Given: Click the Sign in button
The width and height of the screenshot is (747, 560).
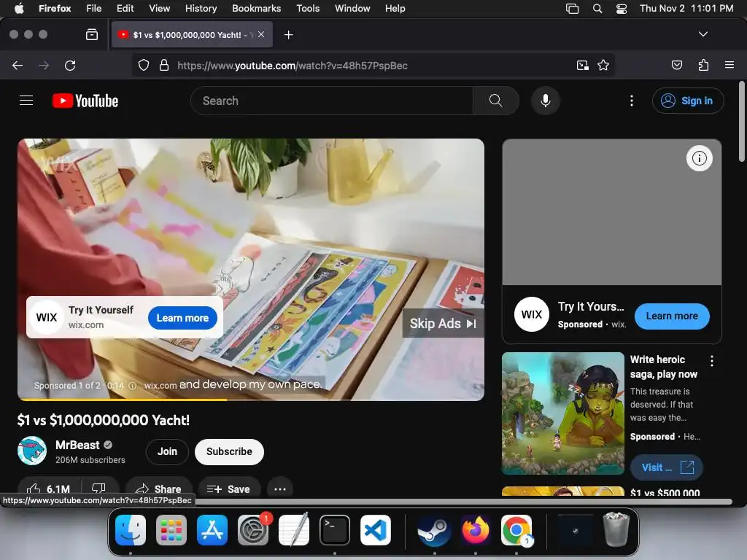Looking at the screenshot, I should tap(687, 101).
